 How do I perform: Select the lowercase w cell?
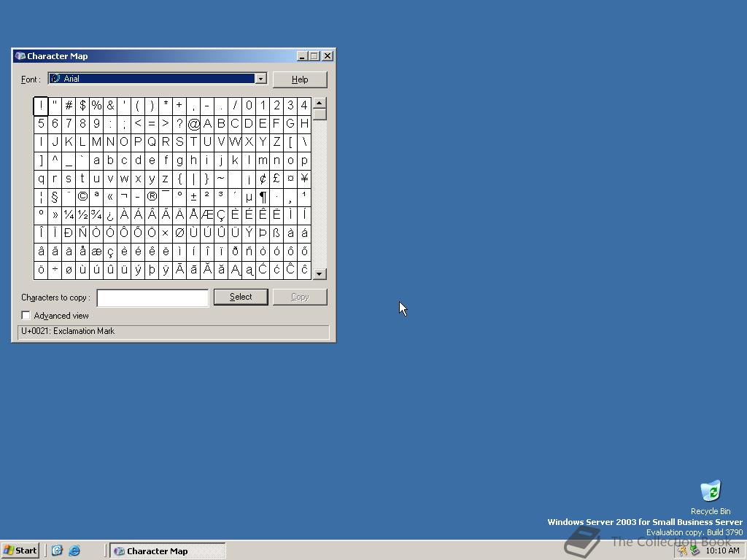124,179
